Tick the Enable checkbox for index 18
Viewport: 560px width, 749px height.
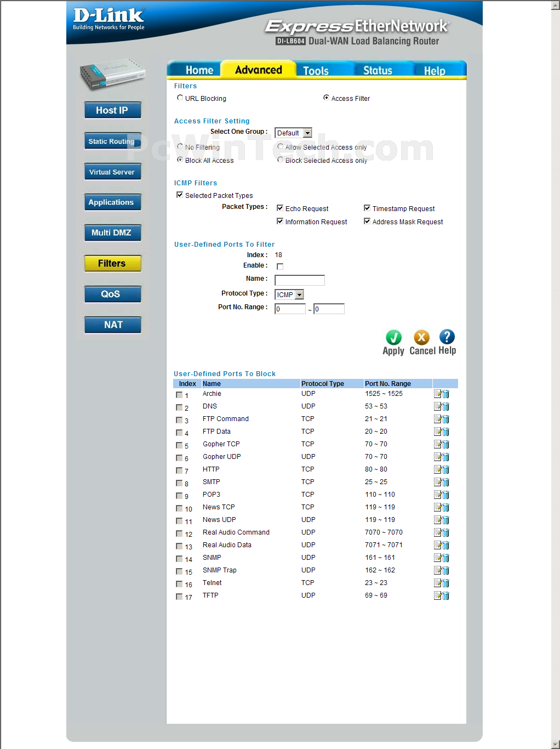click(x=280, y=266)
